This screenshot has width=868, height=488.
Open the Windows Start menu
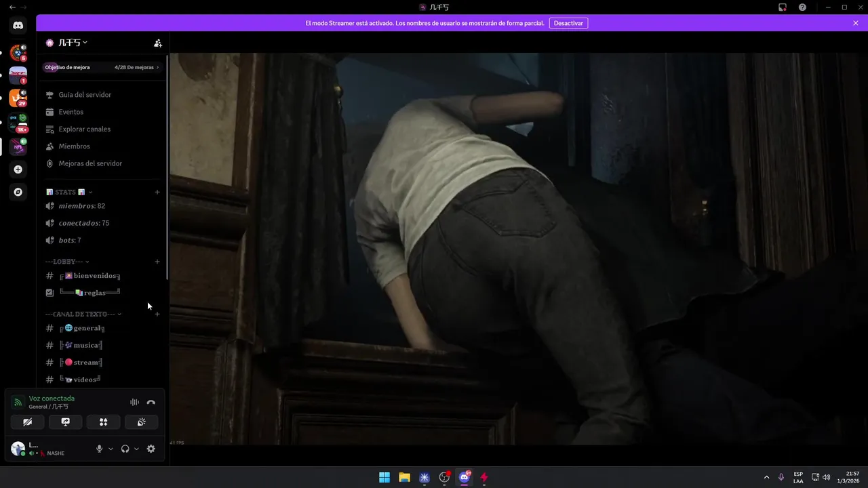pos(384,477)
